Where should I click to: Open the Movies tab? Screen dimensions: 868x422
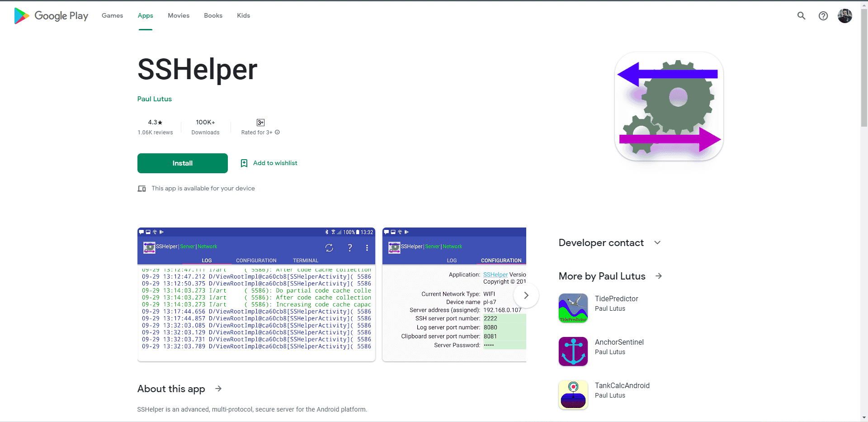point(179,15)
